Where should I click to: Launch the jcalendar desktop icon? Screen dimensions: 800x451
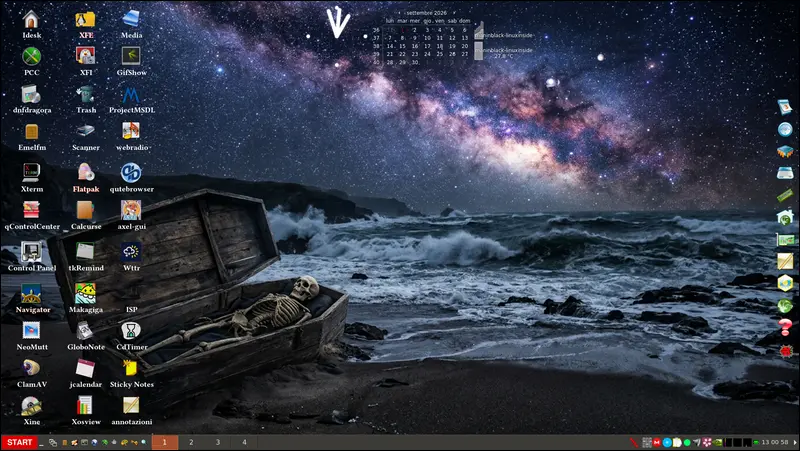[85, 368]
